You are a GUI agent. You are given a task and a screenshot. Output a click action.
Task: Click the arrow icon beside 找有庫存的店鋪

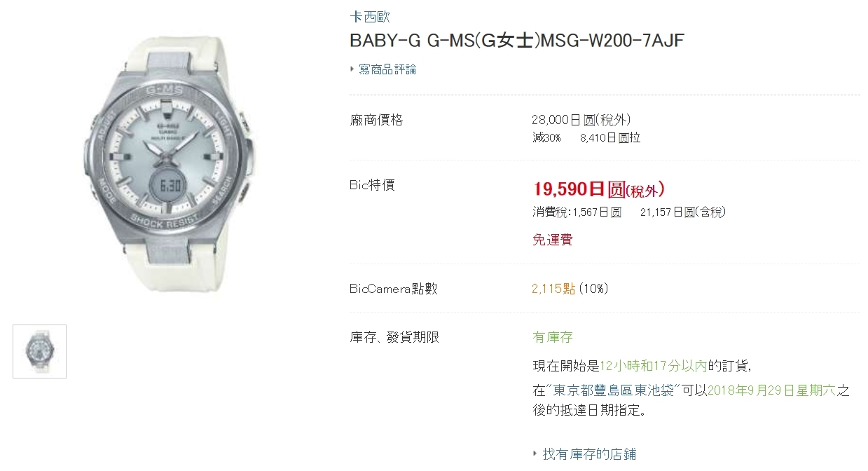pos(536,454)
